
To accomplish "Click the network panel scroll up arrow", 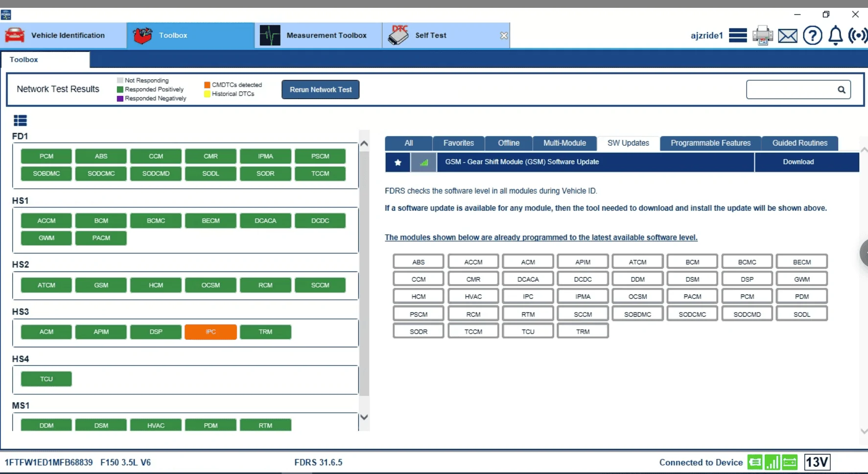I will pos(364,144).
